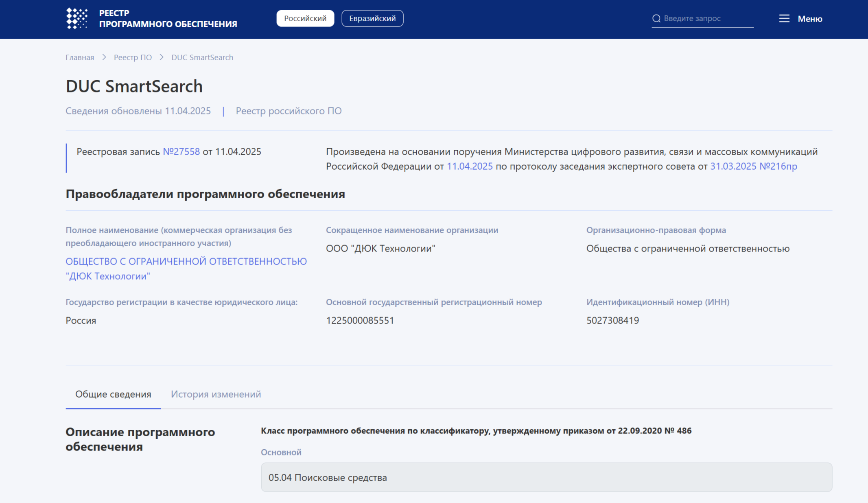Screen dimensions: 868x503
Task: Open protocol 31.03.2025 №216пр link
Action: click(x=753, y=166)
